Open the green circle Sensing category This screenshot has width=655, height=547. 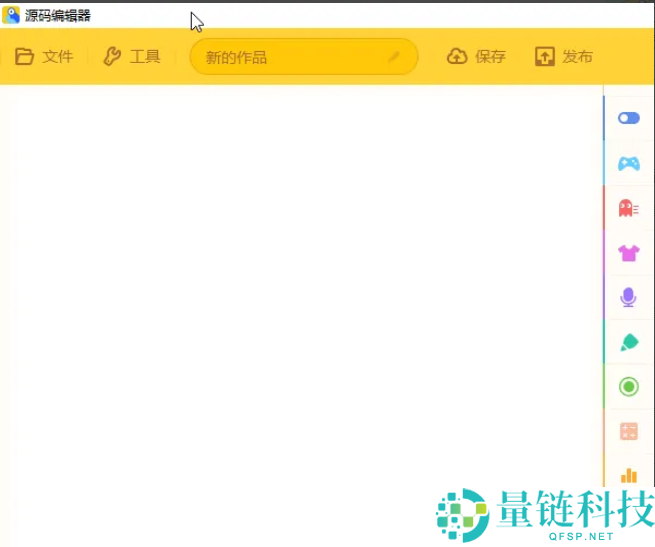pyautogui.click(x=628, y=386)
